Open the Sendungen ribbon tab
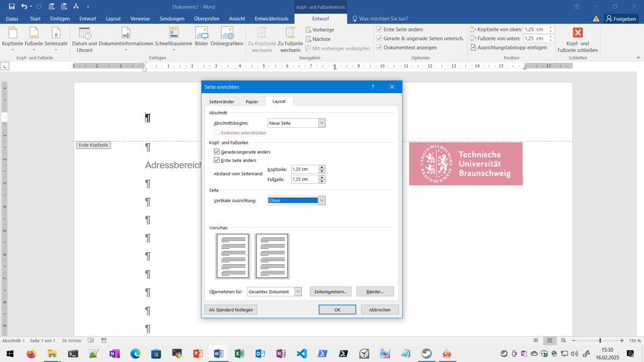Screen dimensions: 644x362 point(172,19)
